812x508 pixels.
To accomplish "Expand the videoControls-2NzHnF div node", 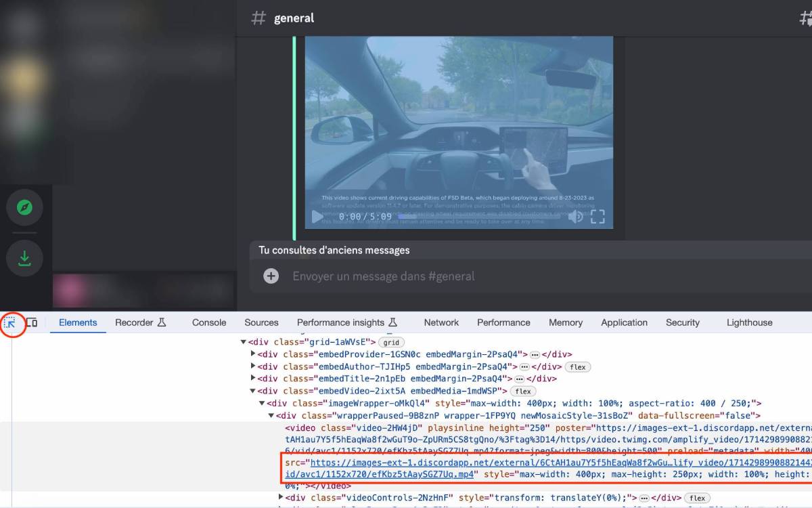I will click(281, 498).
